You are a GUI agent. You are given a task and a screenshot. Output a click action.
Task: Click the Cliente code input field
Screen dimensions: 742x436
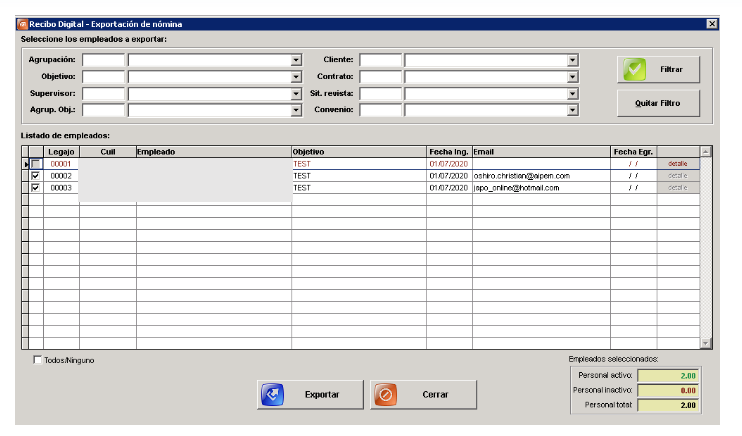tap(380, 60)
